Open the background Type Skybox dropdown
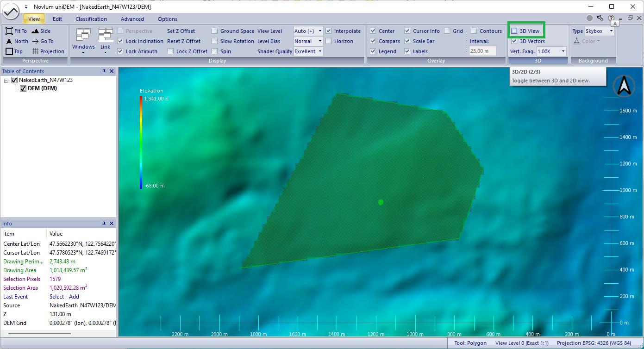This screenshot has height=349, width=644. coord(600,31)
